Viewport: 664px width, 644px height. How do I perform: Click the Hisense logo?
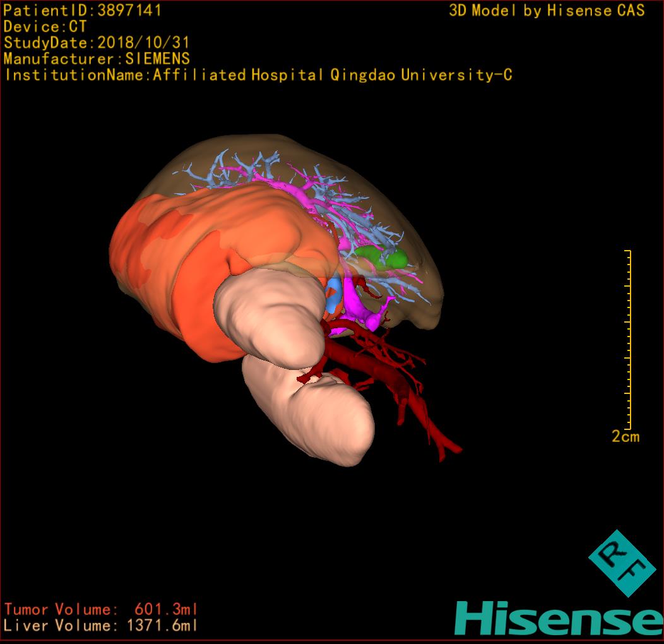click(x=557, y=618)
